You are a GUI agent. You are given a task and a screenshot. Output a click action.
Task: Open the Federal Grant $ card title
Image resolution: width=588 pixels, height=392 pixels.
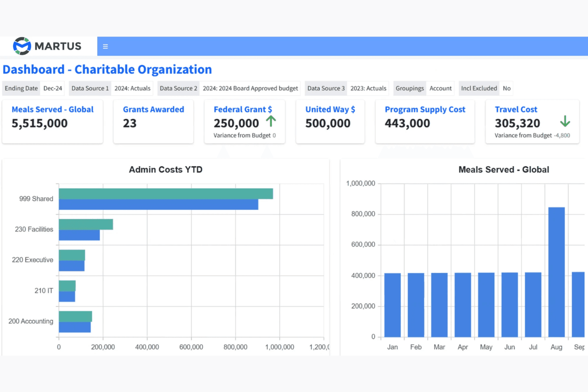243,109
